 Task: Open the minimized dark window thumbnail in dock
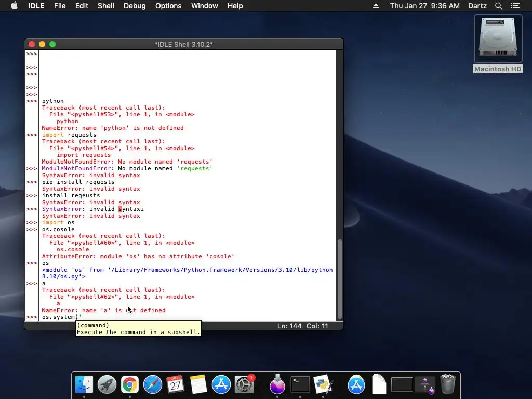pyautogui.click(x=402, y=385)
